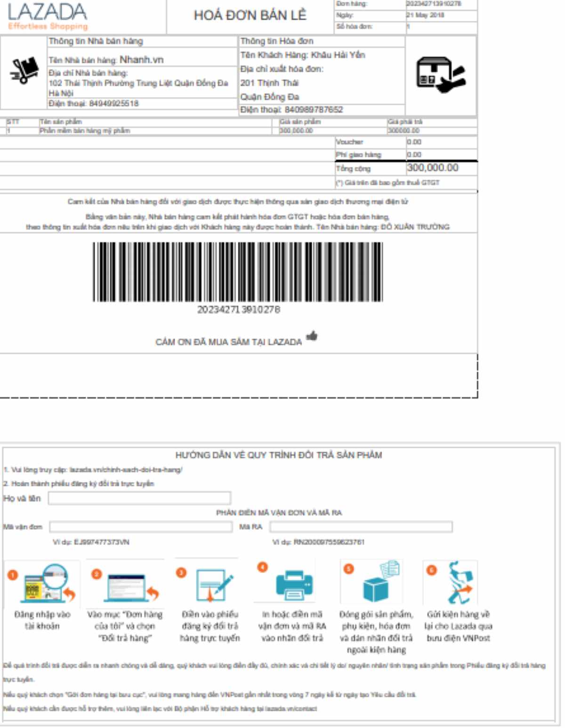The image size is (565, 728).
Task: Click the Lazada logo
Action: pos(47,16)
